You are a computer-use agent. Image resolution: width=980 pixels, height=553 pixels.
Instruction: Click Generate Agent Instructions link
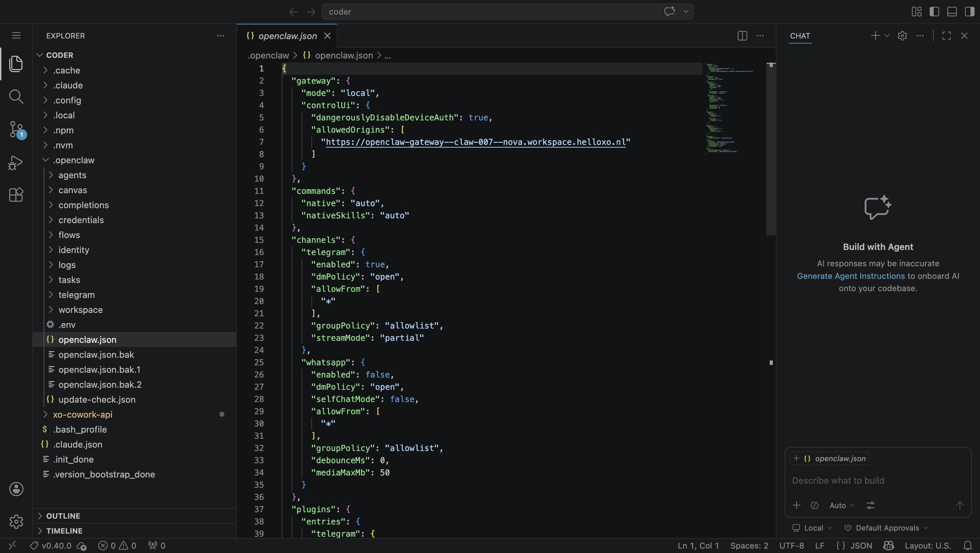pos(851,276)
